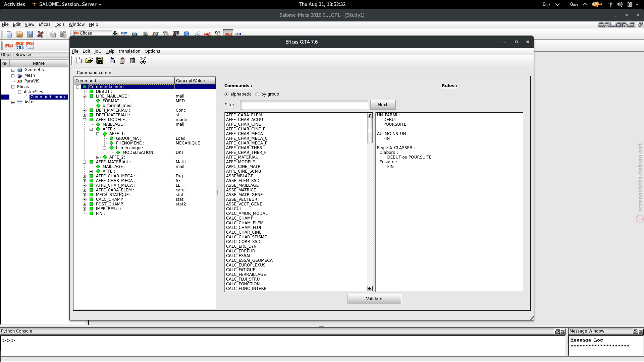Expand the AFFE_2 node
The image size is (644, 362).
[x=98, y=157]
